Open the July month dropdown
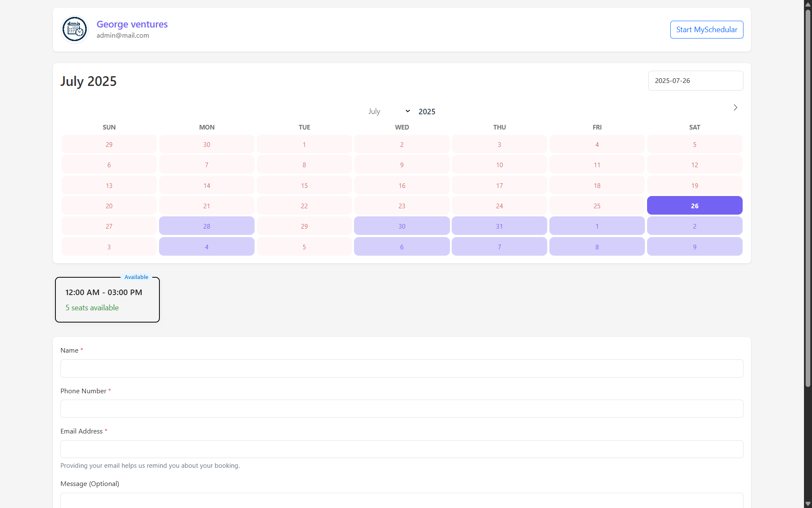The height and width of the screenshot is (508, 812). [389, 111]
